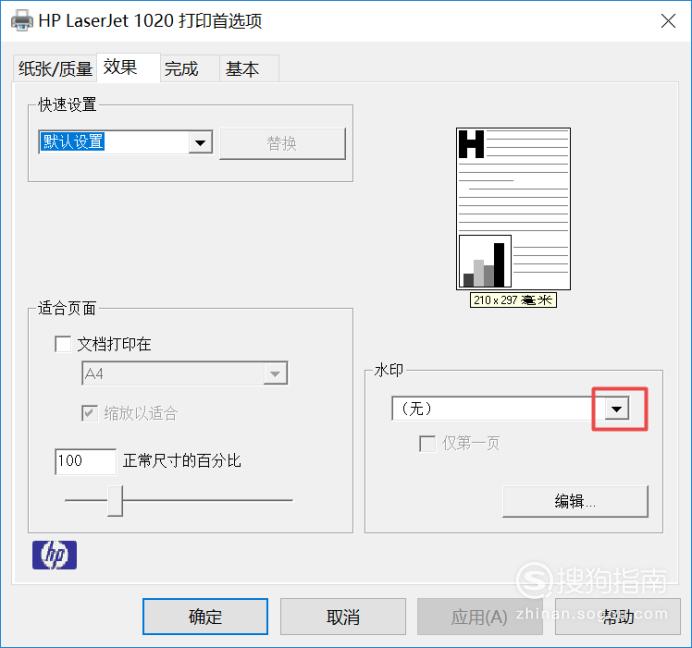Click the 应用(A) button
Viewport: 692px width, 648px height.
tap(480, 617)
